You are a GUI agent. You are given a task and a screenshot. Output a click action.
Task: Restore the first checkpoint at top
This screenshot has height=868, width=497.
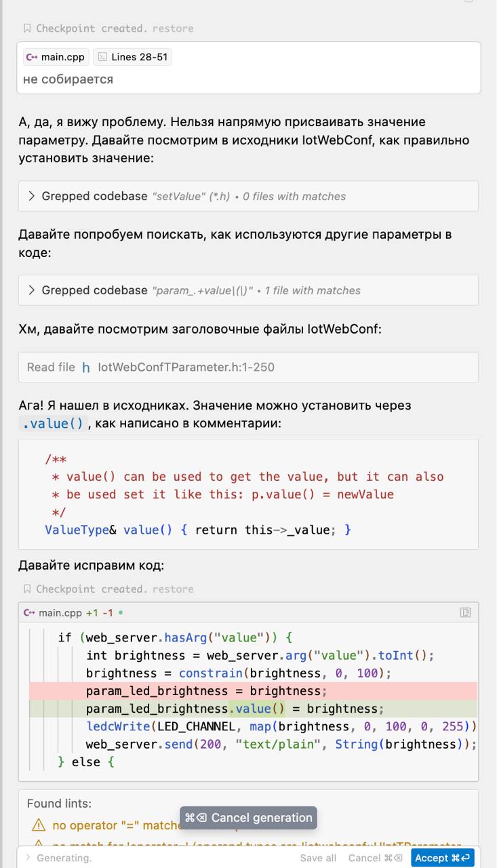coord(173,28)
